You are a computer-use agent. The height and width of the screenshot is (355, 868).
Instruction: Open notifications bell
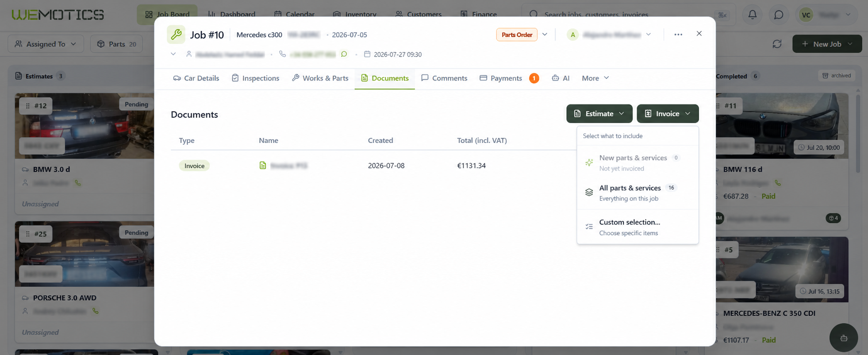752,15
